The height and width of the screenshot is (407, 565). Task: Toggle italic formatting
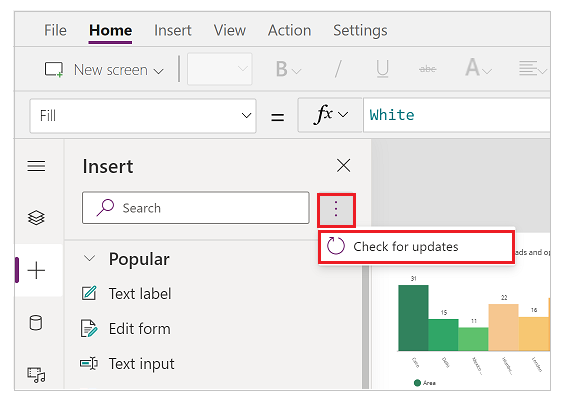(x=338, y=69)
